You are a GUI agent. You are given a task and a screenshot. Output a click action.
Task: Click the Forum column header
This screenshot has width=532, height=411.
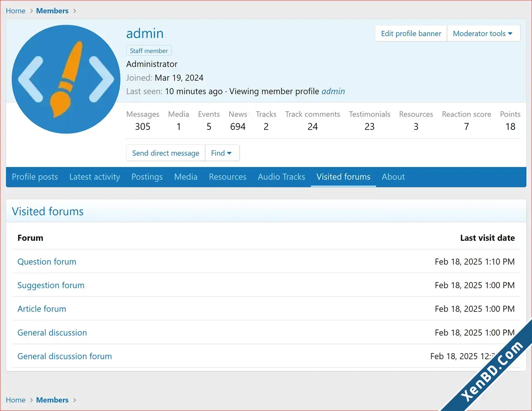(x=30, y=238)
